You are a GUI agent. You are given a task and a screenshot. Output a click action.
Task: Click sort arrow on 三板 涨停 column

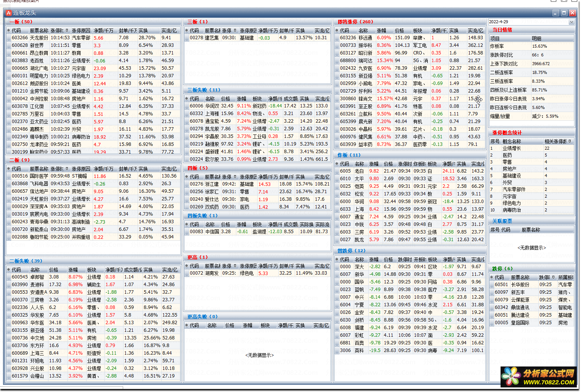click(x=235, y=30)
